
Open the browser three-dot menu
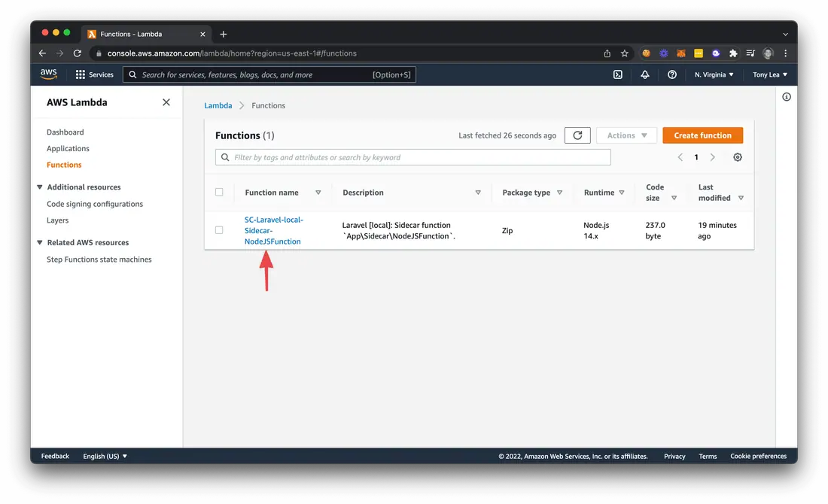[785, 53]
